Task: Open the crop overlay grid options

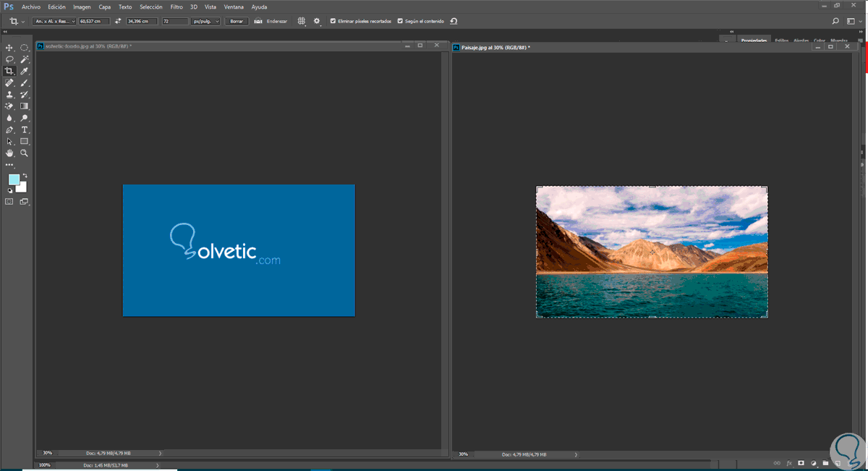Action: (302, 21)
